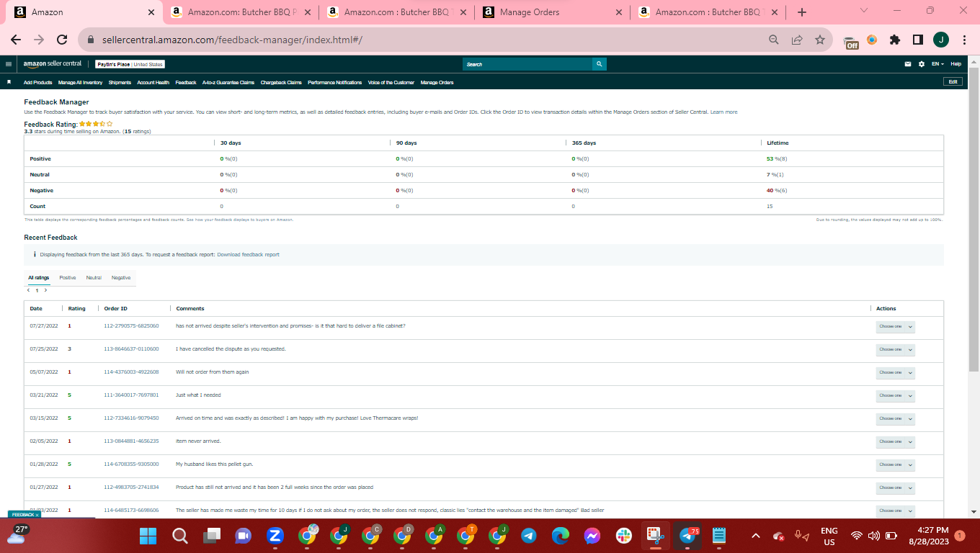980x553 pixels.
Task: Open Actions dropdown for order 114-6708355-9305000
Action: click(x=895, y=464)
